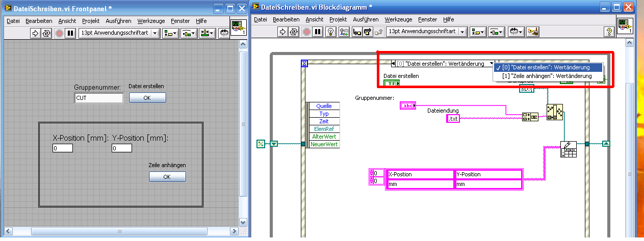Click OK button under 'Datei erstellen'
644x241 pixels.
click(x=147, y=98)
